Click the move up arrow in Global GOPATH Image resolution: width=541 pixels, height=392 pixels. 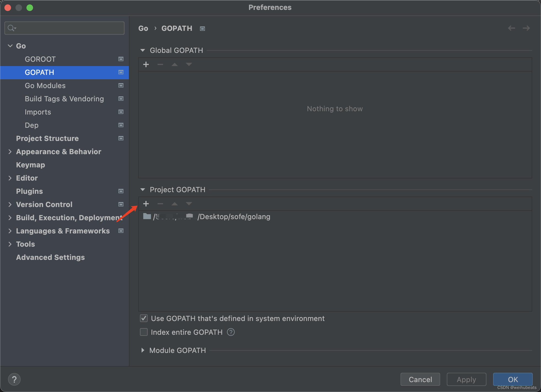click(174, 64)
